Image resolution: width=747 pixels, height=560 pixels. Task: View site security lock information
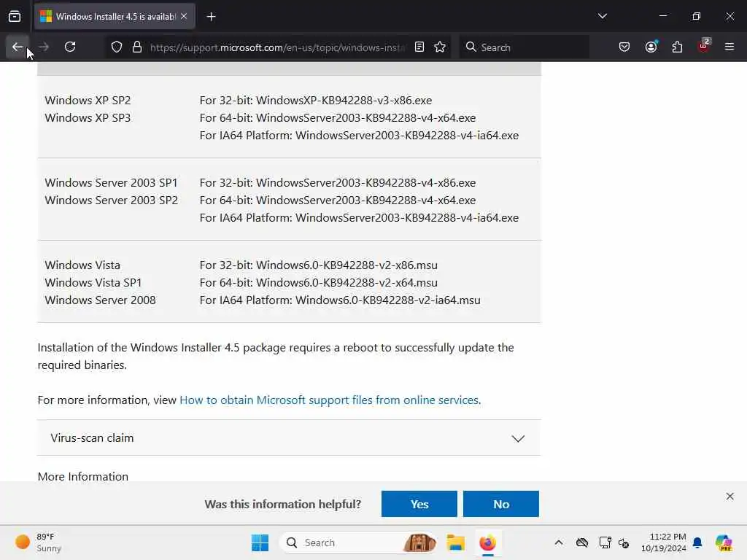tap(137, 47)
